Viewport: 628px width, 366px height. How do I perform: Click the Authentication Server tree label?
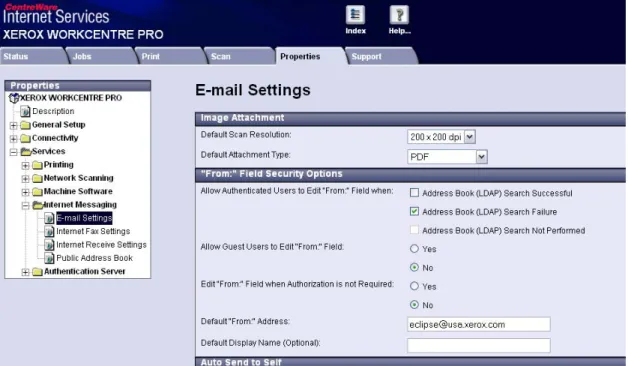tap(85, 271)
